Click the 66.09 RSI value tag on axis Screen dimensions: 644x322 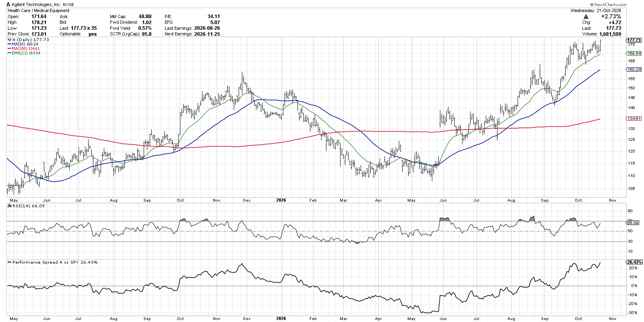click(633, 223)
